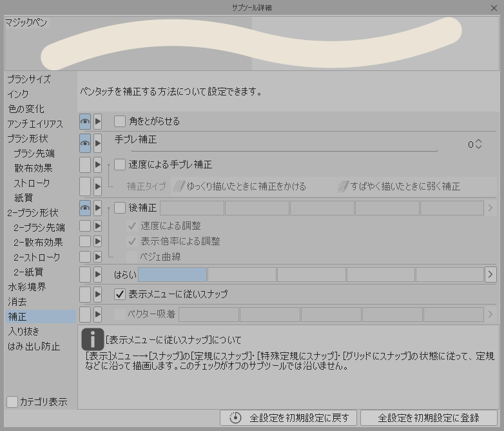Open 入り抜き category

point(23,331)
